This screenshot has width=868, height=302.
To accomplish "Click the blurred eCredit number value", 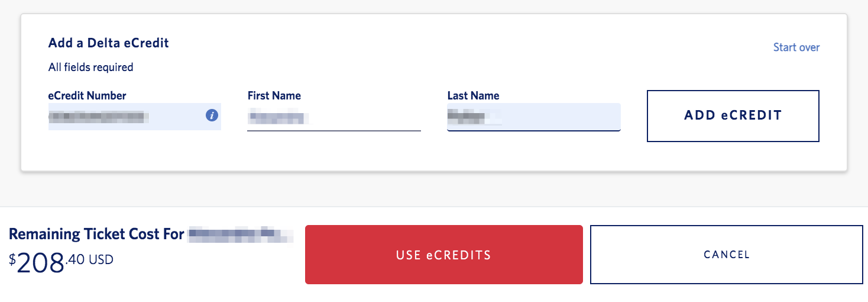I will tap(97, 116).
